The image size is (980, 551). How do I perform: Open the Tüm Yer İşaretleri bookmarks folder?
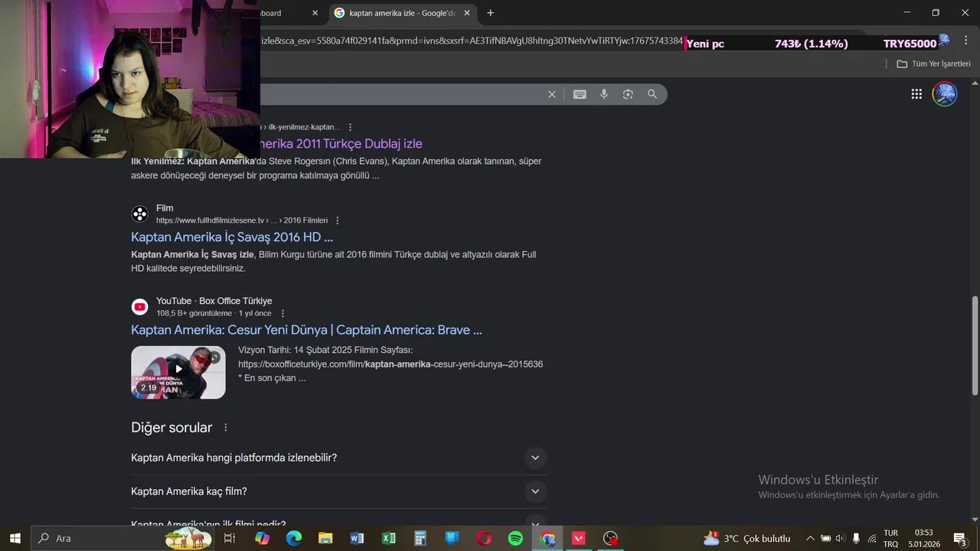coord(933,64)
